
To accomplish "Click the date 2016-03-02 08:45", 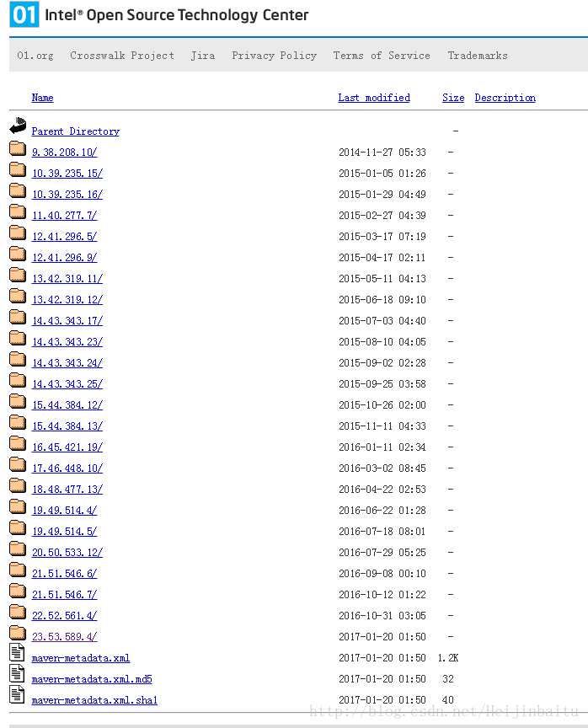I will [x=382, y=468].
